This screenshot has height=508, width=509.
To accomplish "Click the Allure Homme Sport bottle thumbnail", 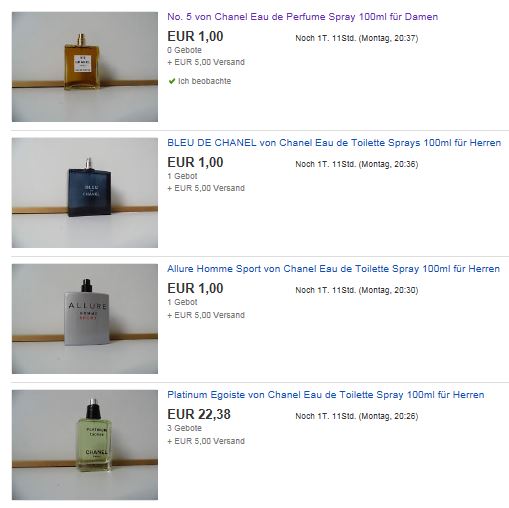I will pyautogui.click(x=85, y=319).
